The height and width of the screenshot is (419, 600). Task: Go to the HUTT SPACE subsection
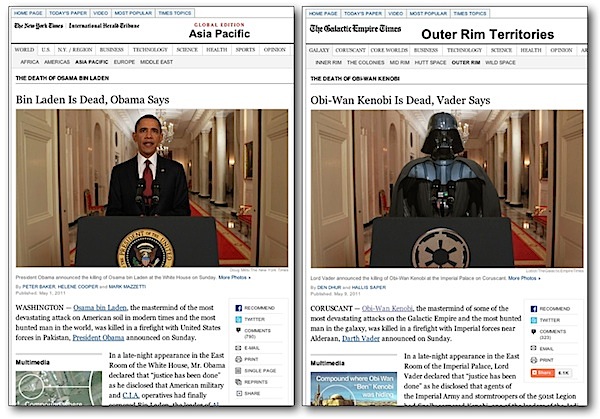coord(430,62)
